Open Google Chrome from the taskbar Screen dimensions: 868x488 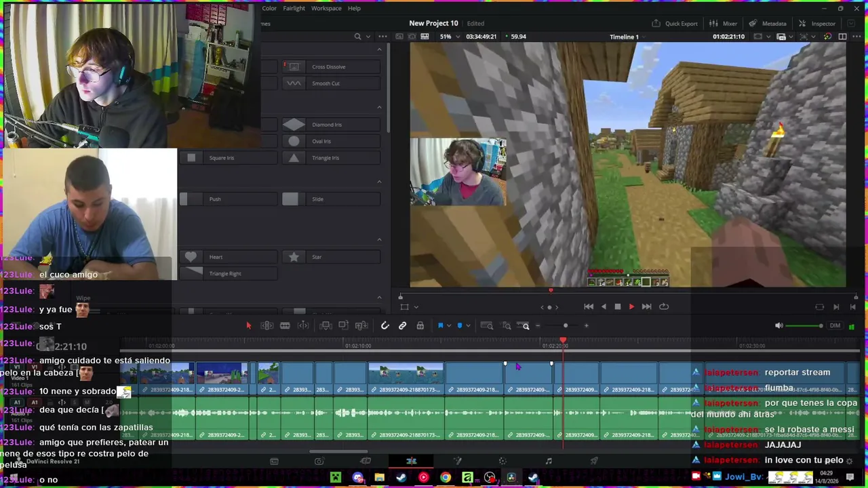(446, 478)
